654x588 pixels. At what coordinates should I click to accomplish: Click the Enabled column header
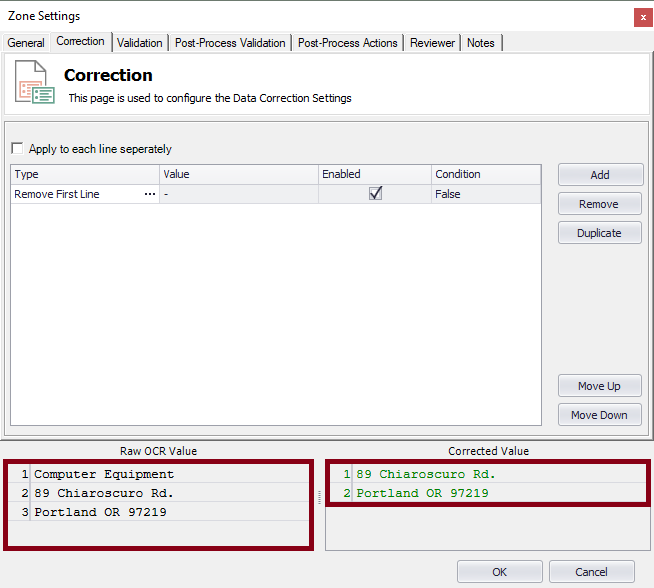point(375,174)
